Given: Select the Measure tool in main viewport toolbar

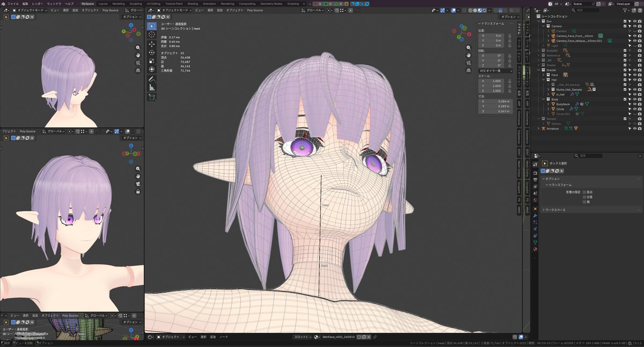Looking at the screenshot, I should 152,88.
